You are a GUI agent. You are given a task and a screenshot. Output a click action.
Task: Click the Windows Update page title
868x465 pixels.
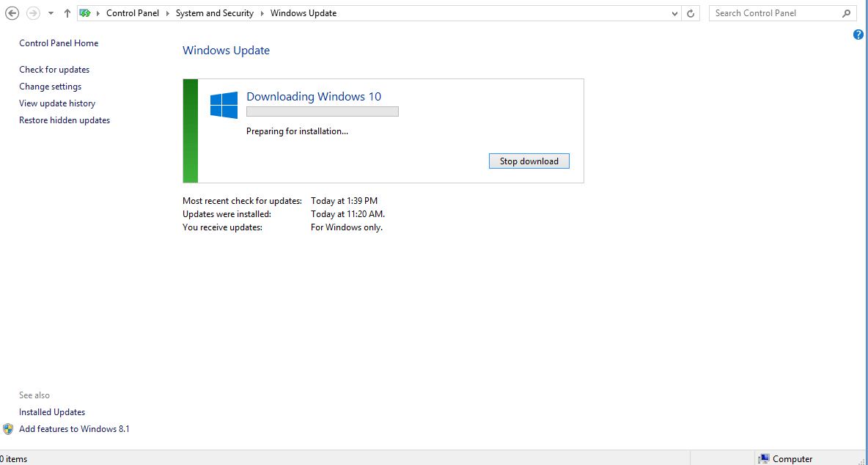click(x=227, y=51)
